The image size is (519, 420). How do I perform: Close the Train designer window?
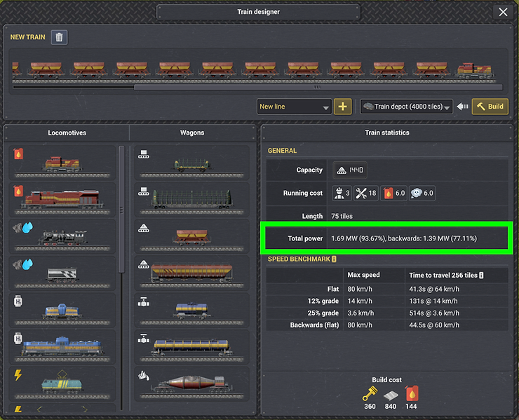point(503,12)
